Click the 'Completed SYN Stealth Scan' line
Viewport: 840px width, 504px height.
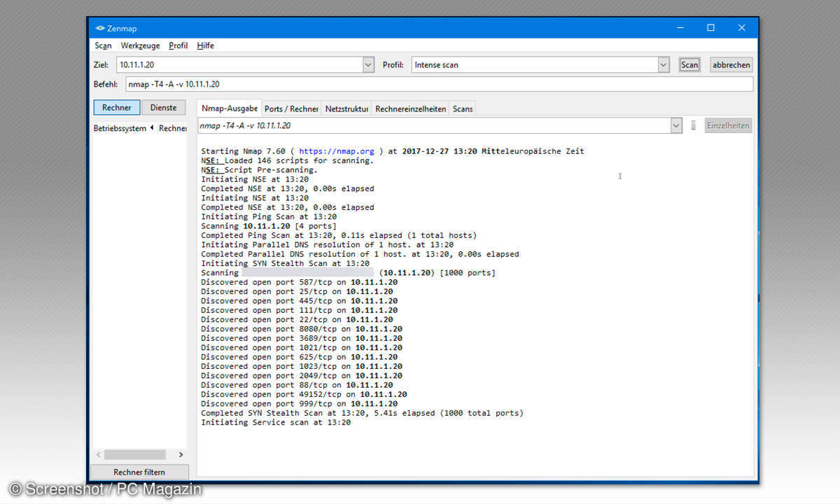pos(362,413)
